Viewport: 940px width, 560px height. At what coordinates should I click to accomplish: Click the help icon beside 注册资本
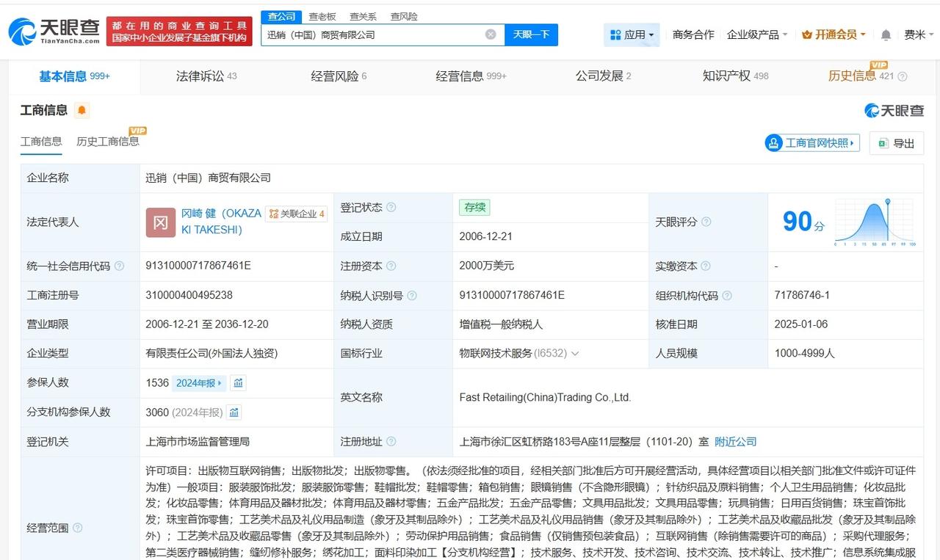coord(391,266)
